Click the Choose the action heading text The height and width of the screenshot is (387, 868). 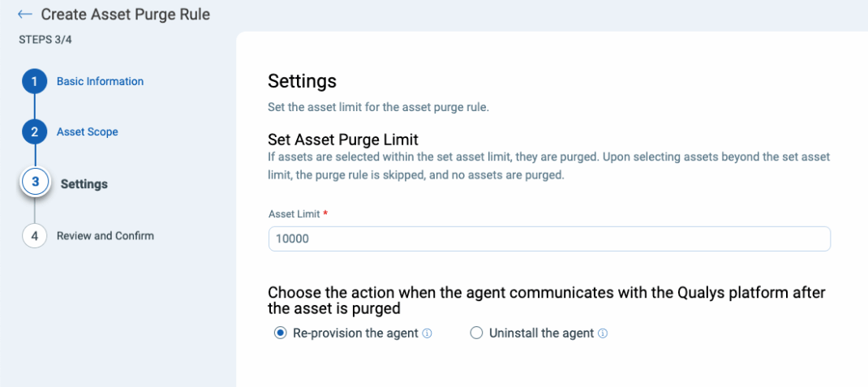point(547,300)
